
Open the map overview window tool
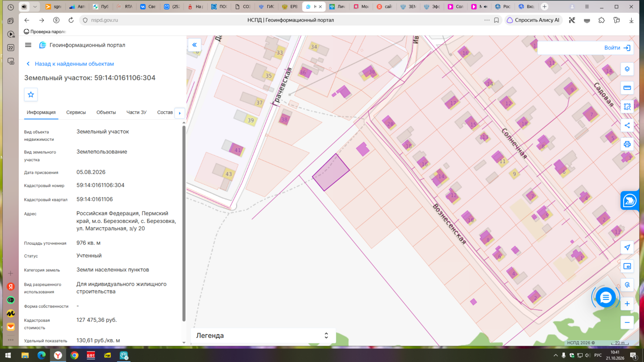tap(627, 266)
